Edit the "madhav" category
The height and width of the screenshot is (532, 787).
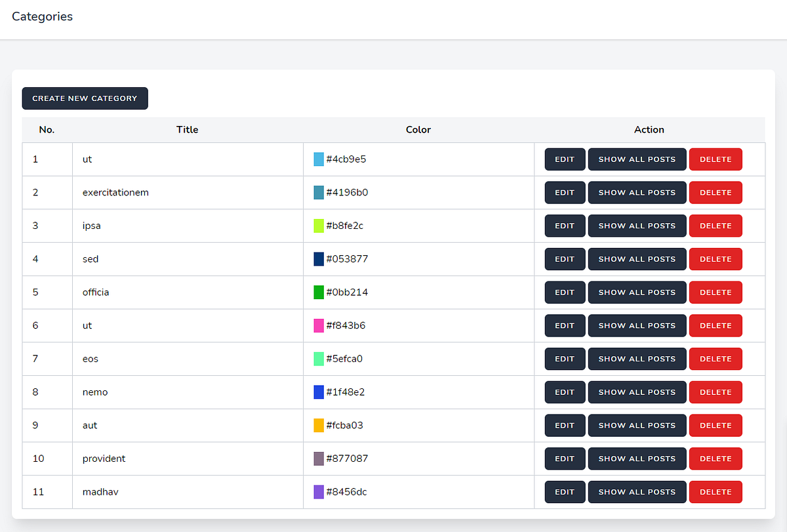point(564,491)
